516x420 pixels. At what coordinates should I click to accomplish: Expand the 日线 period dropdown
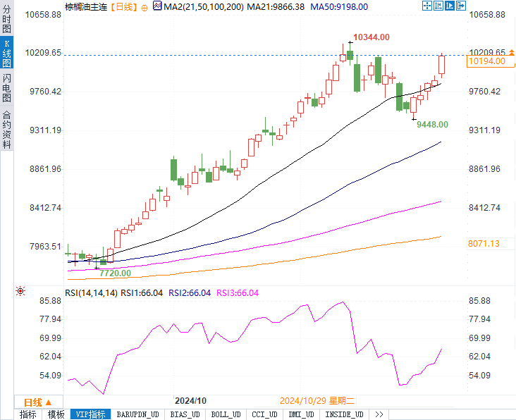click(x=39, y=402)
